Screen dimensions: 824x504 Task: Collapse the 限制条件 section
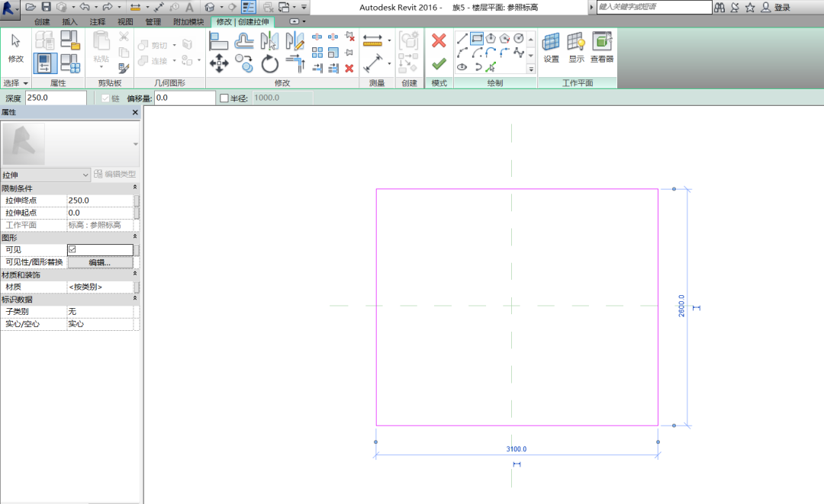(x=134, y=188)
